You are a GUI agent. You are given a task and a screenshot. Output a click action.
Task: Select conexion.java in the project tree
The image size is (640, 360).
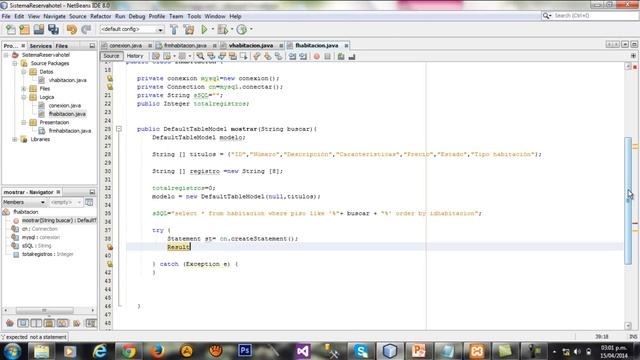pos(64,106)
